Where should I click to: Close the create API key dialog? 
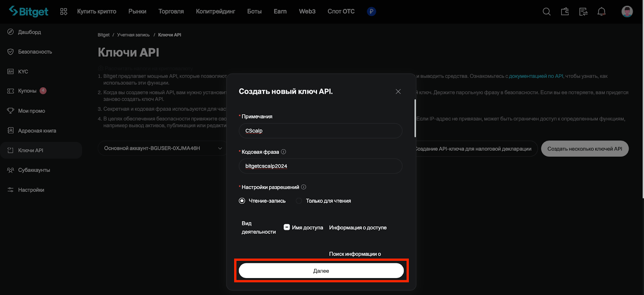(398, 92)
